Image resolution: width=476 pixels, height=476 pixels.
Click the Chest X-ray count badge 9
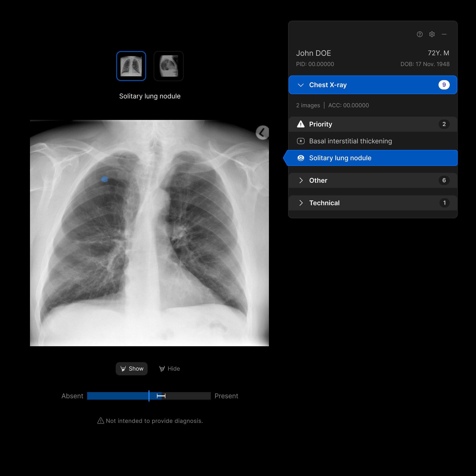tap(444, 85)
